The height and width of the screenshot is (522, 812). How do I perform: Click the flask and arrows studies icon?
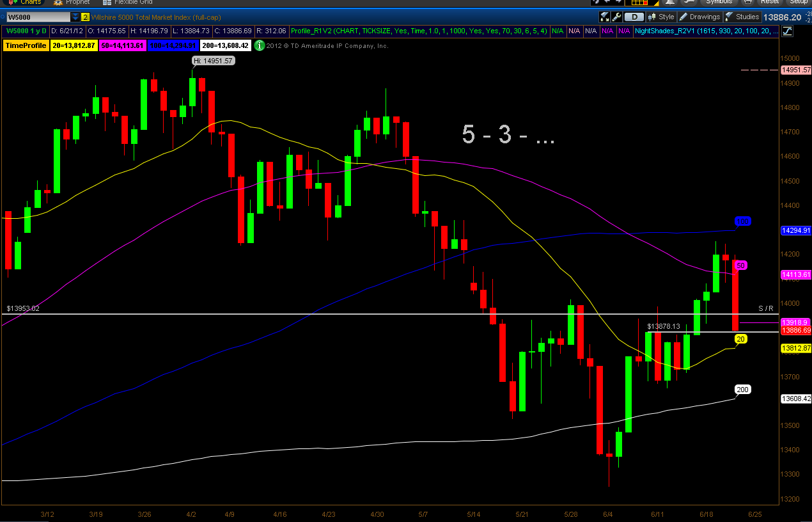click(x=605, y=17)
